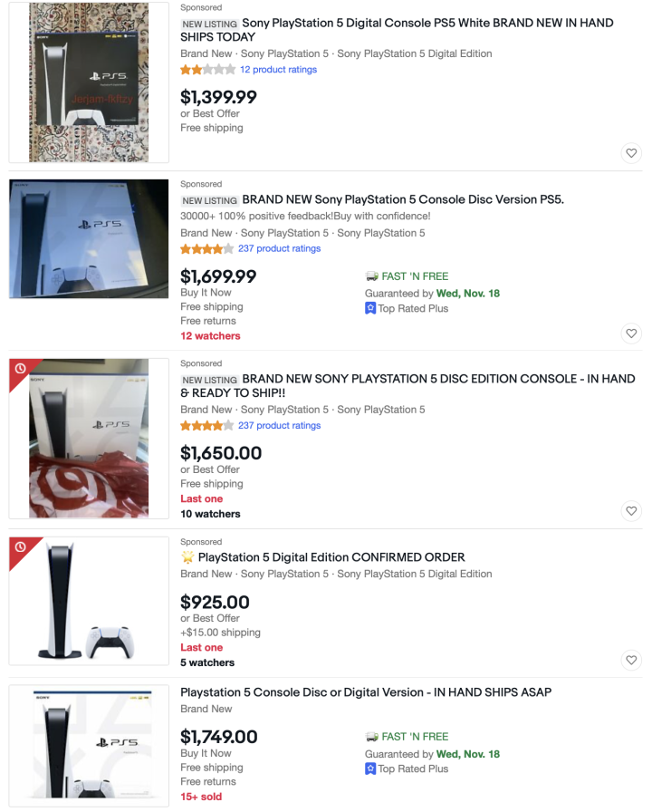Click Fast 'N Free truck icon on $1,749.00 listing
Screen dimensions: 652x812
click(371, 737)
